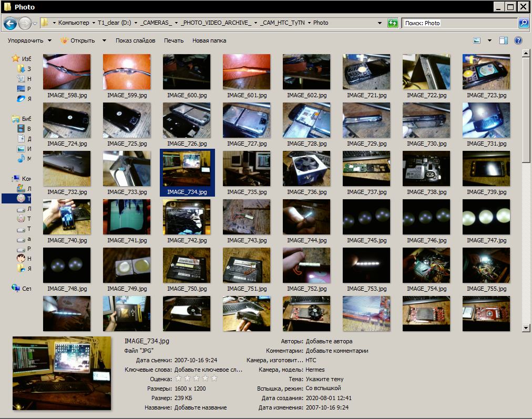This screenshot has width=532, height=419.
Task: Click _CAM_HTC_TyTN in the breadcrumb
Action: [x=282, y=23]
